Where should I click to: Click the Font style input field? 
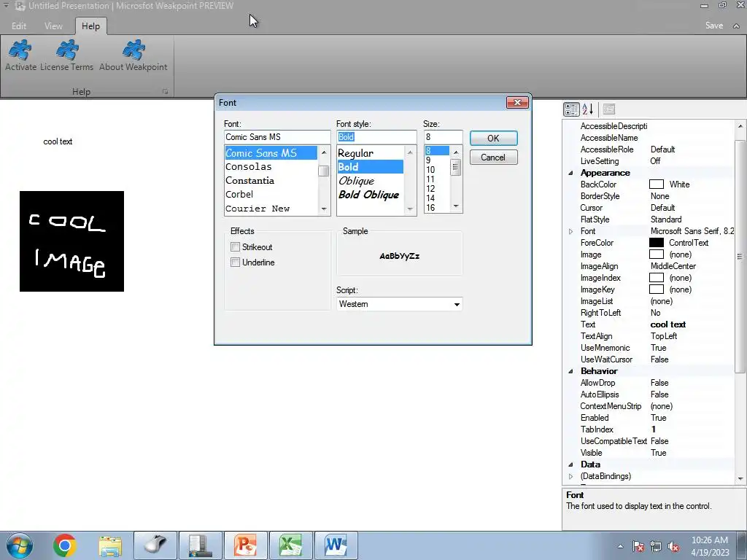[x=376, y=137]
